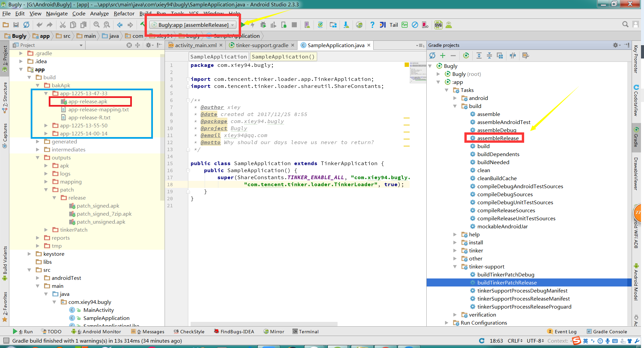Viewport: 644px width, 348px height.
Task: Click Collapse All in Gradle panel
Action: (x=489, y=55)
